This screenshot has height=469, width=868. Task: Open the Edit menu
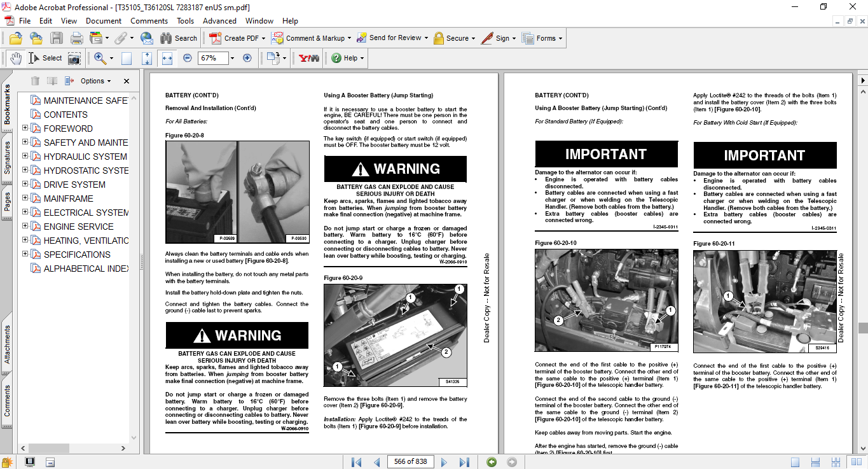[46, 21]
